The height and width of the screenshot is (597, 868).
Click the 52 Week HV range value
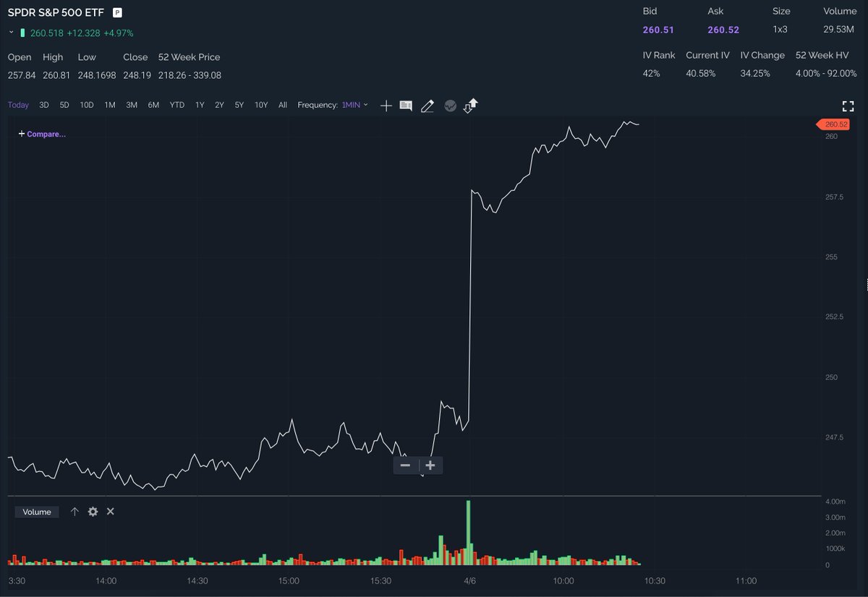coord(826,73)
